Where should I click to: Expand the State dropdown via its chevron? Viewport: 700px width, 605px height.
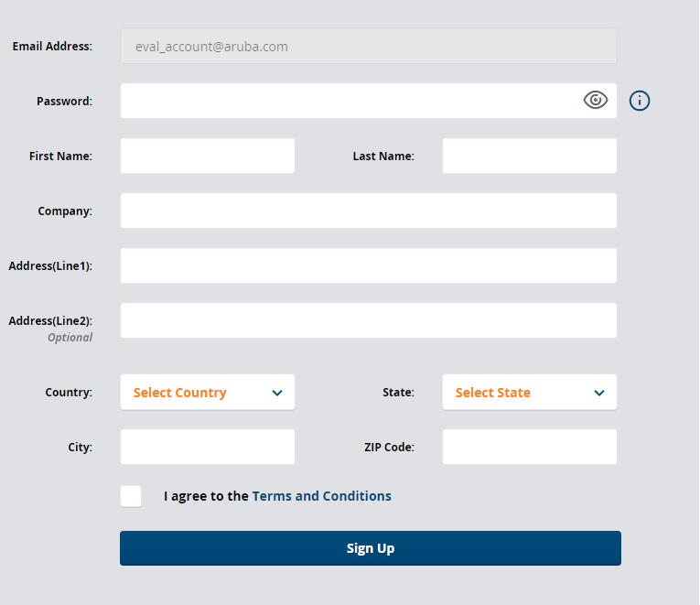pyautogui.click(x=599, y=393)
